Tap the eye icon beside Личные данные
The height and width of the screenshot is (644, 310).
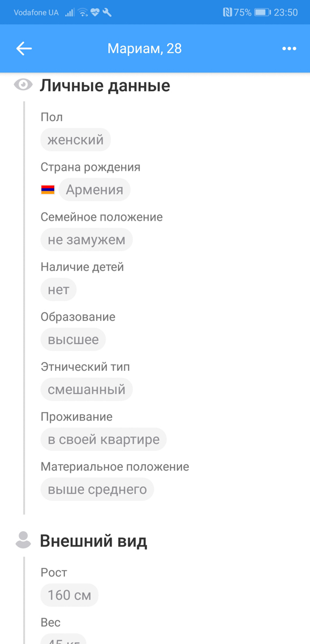pyautogui.click(x=23, y=85)
